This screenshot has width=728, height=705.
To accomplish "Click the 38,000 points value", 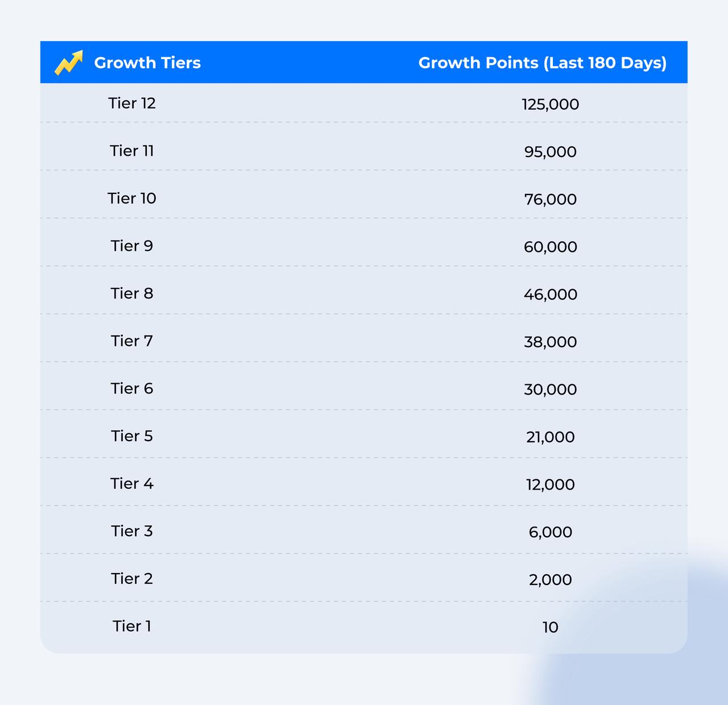I will pyautogui.click(x=550, y=342).
